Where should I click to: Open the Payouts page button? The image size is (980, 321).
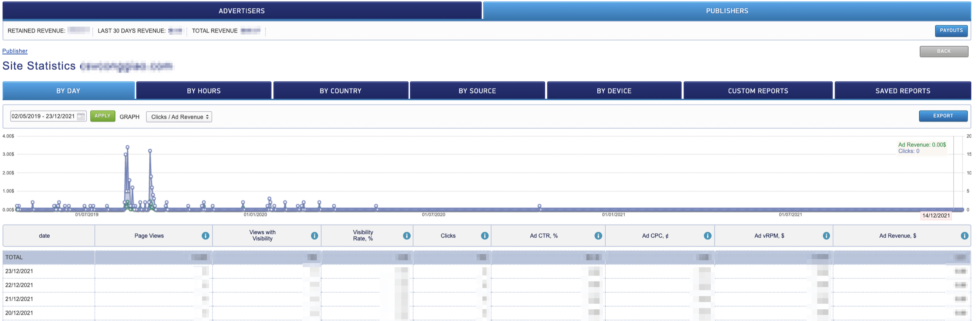coord(951,30)
